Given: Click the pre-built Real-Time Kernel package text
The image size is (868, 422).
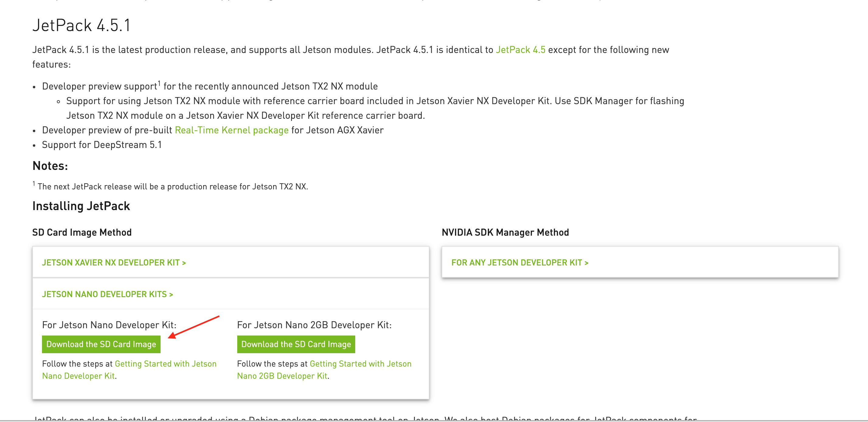Looking at the screenshot, I should (231, 130).
